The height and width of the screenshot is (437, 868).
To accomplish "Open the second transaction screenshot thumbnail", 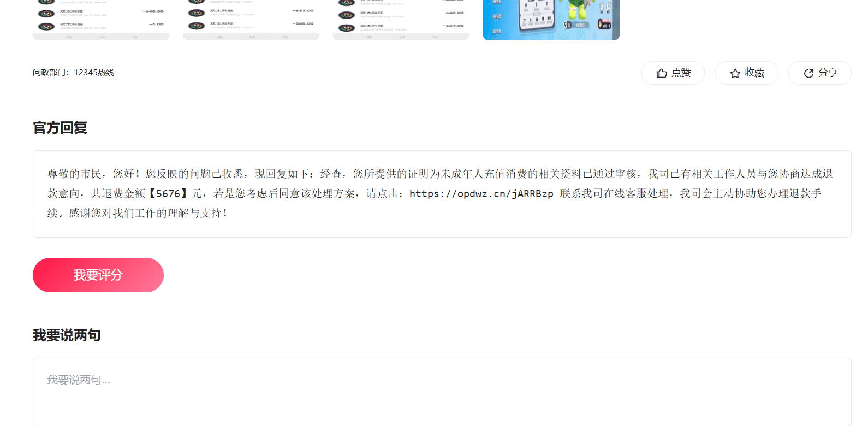I will tap(251, 20).
